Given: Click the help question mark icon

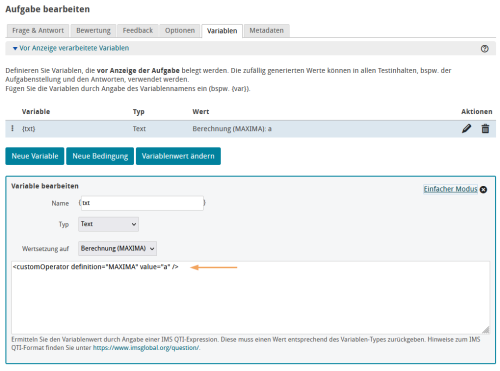Looking at the screenshot, I should pos(484,49).
